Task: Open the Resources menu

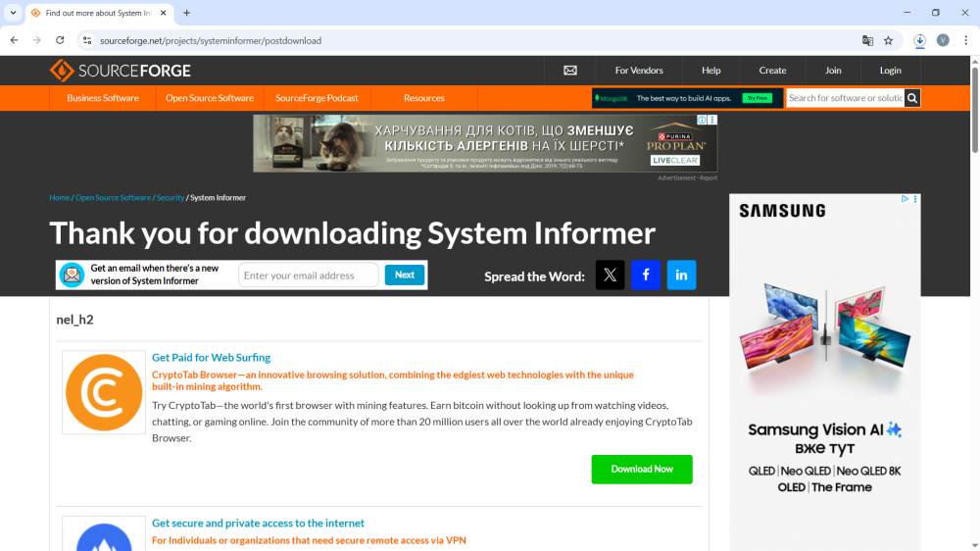Action: [423, 98]
